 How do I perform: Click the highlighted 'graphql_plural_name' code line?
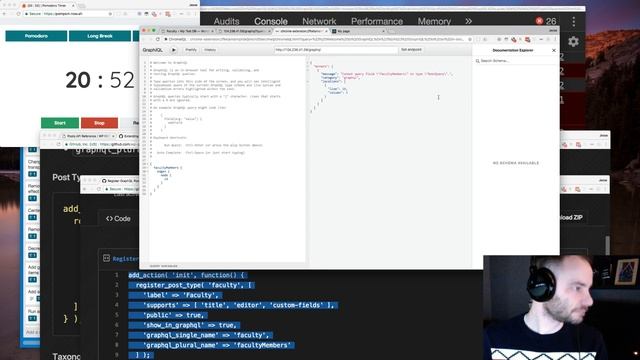(211, 345)
